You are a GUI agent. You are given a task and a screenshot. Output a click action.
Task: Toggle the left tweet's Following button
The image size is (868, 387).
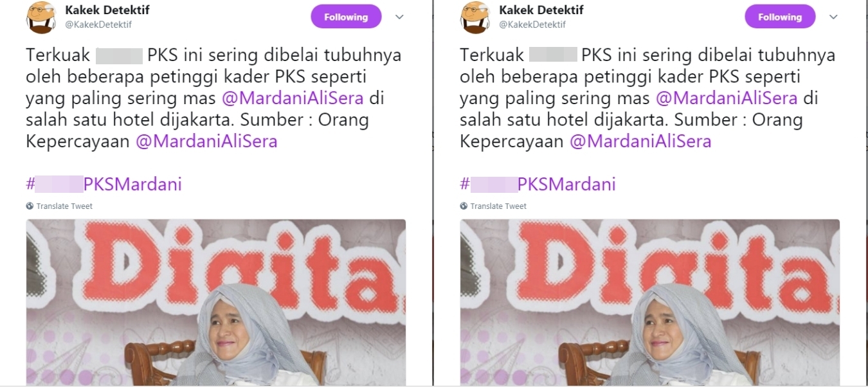point(346,17)
